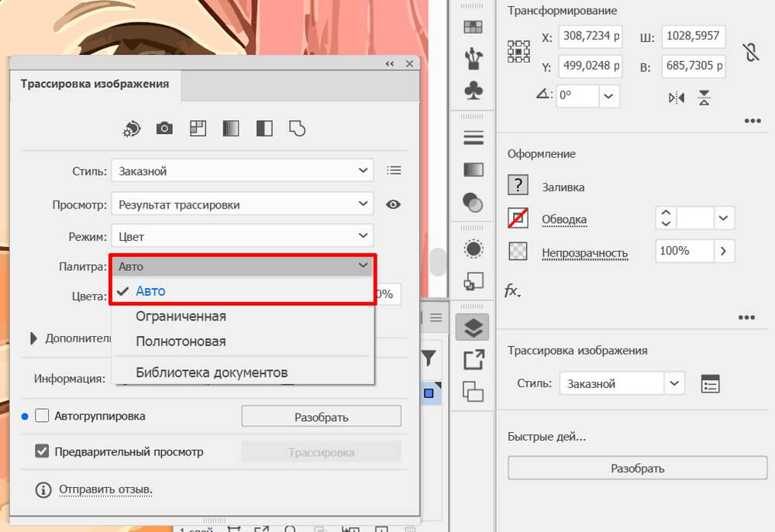Click the fx effects icon
The image size is (775, 532).
(x=512, y=290)
